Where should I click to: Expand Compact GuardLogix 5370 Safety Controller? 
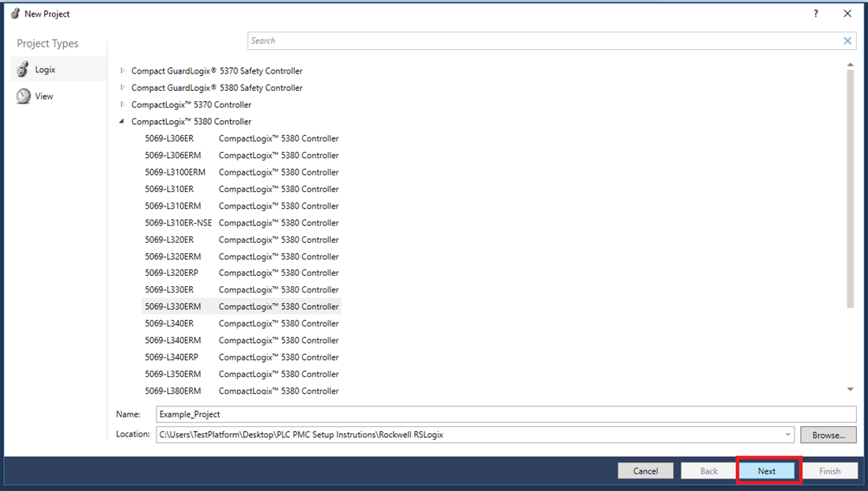(x=122, y=71)
